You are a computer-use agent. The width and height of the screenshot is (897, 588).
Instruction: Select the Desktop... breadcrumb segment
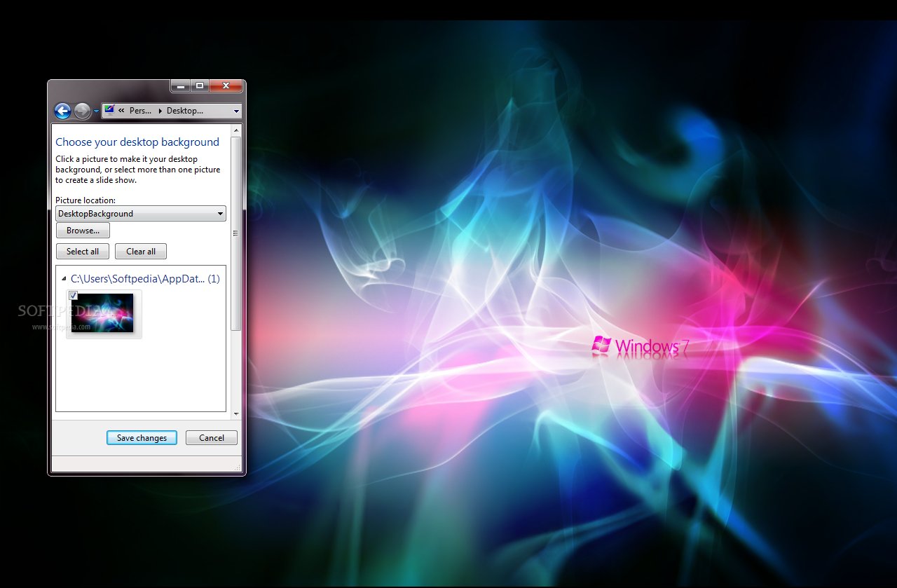point(185,111)
